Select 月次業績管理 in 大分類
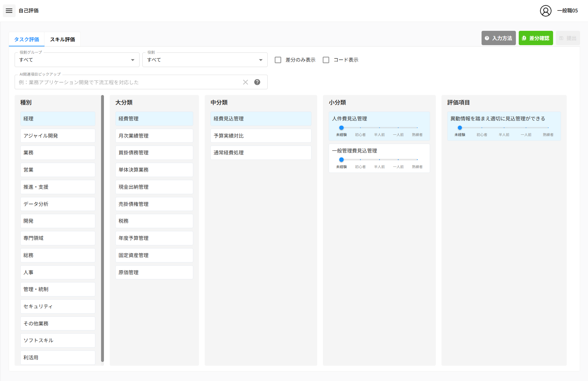The width and height of the screenshot is (588, 381). tap(154, 136)
